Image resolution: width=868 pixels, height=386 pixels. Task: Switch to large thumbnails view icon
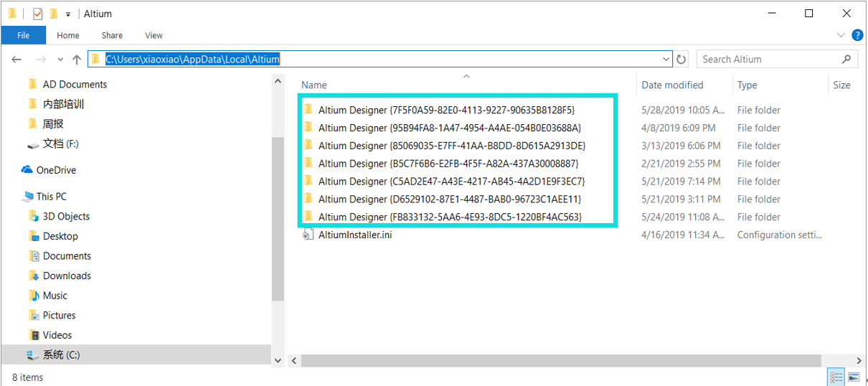tap(854, 377)
